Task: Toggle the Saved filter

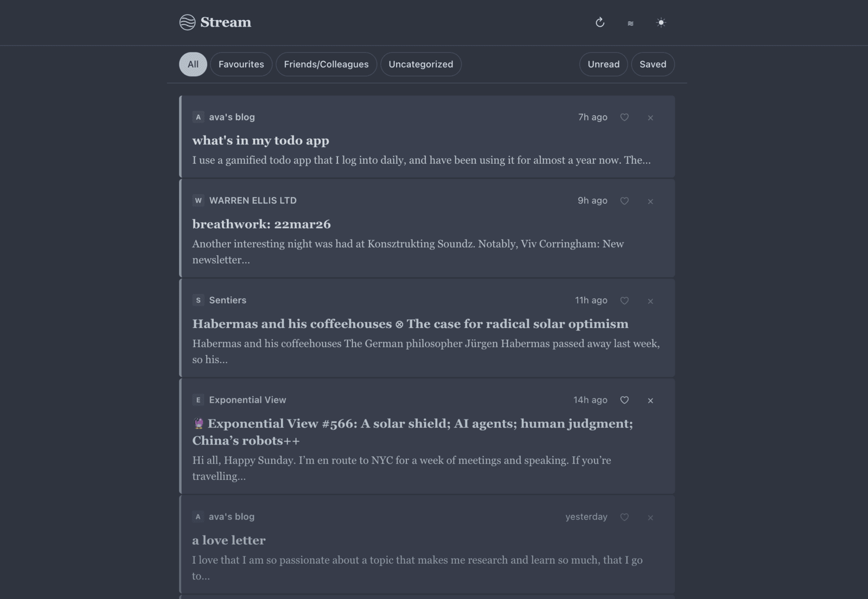Action: point(653,64)
